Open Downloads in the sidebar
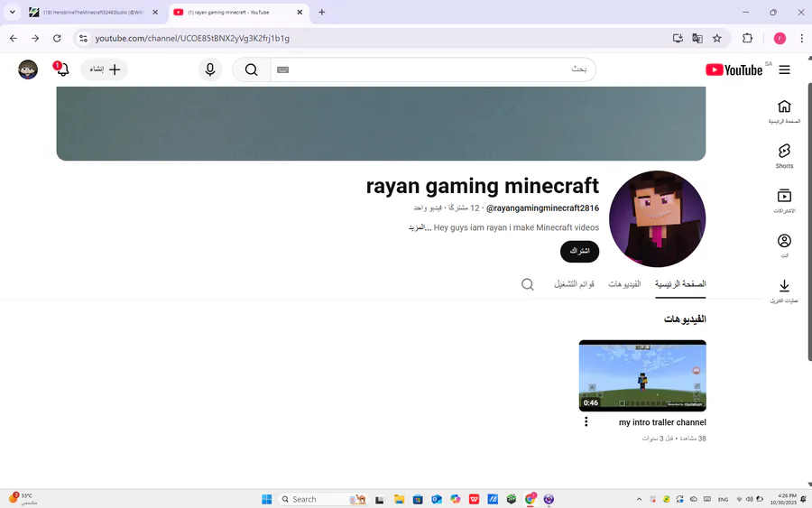Image resolution: width=812 pixels, height=508 pixels. [x=784, y=291]
